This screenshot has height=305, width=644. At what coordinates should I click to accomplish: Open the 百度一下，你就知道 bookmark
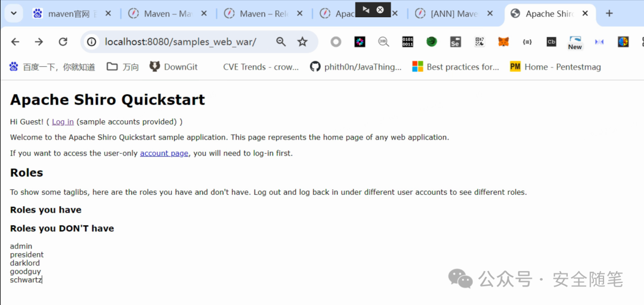pyautogui.click(x=52, y=67)
